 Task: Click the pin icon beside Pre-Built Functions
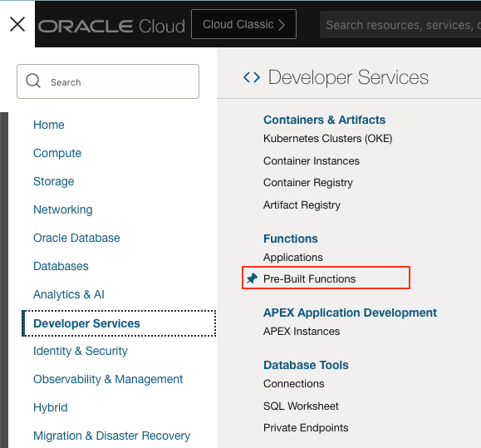(x=253, y=278)
